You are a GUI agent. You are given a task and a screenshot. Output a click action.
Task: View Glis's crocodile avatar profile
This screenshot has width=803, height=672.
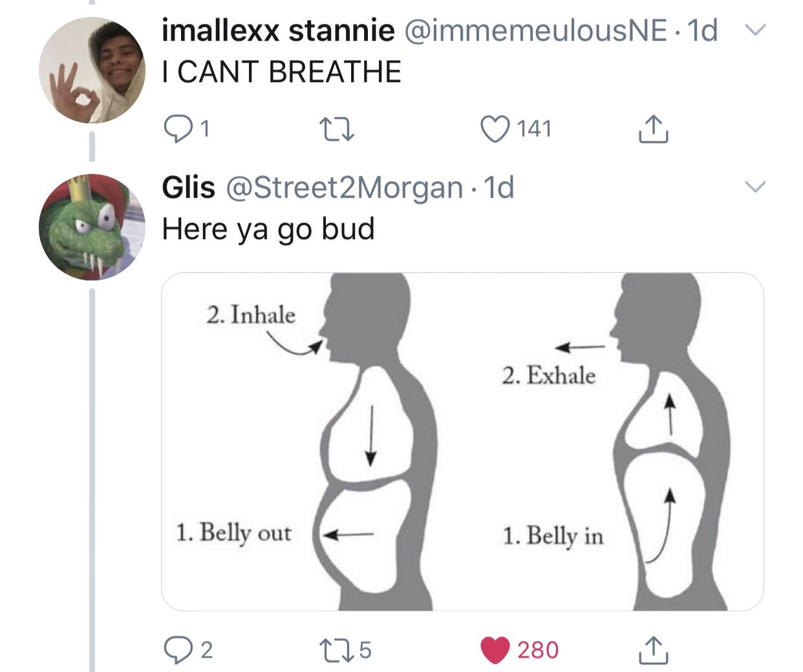point(91,226)
